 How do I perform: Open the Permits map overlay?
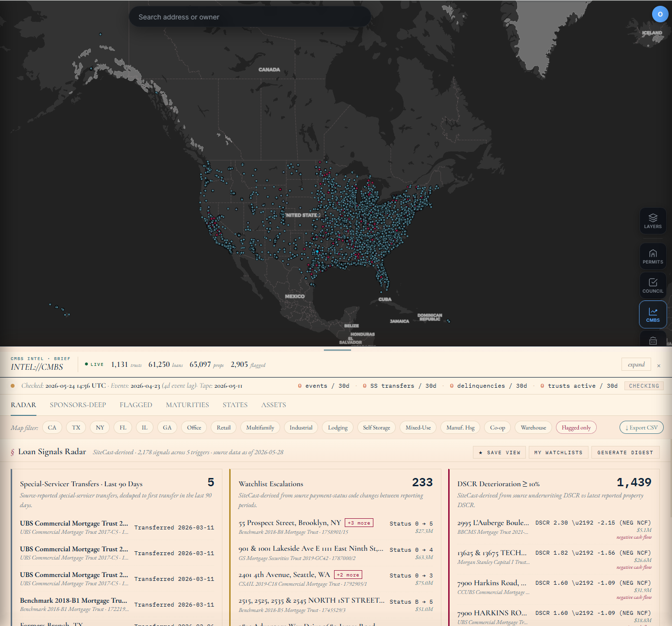coord(653,256)
